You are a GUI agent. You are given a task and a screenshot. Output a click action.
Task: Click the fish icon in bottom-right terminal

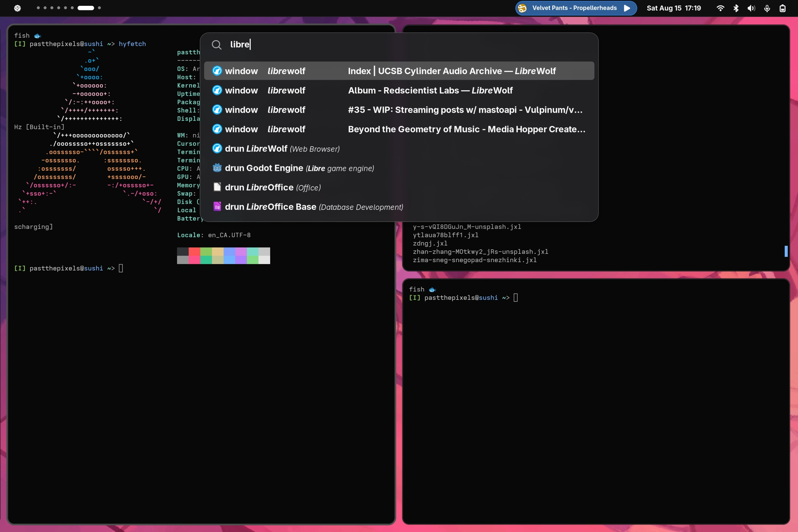(x=432, y=290)
